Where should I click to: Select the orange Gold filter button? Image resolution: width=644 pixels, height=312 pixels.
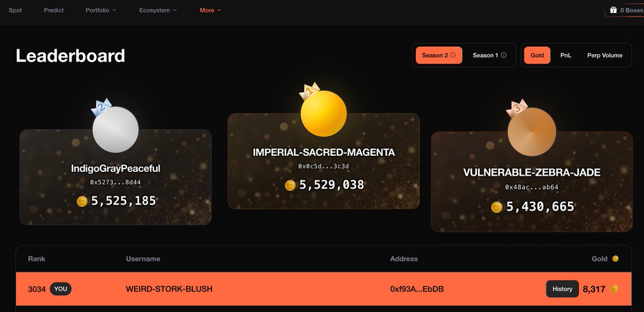pyautogui.click(x=537, y=55)
